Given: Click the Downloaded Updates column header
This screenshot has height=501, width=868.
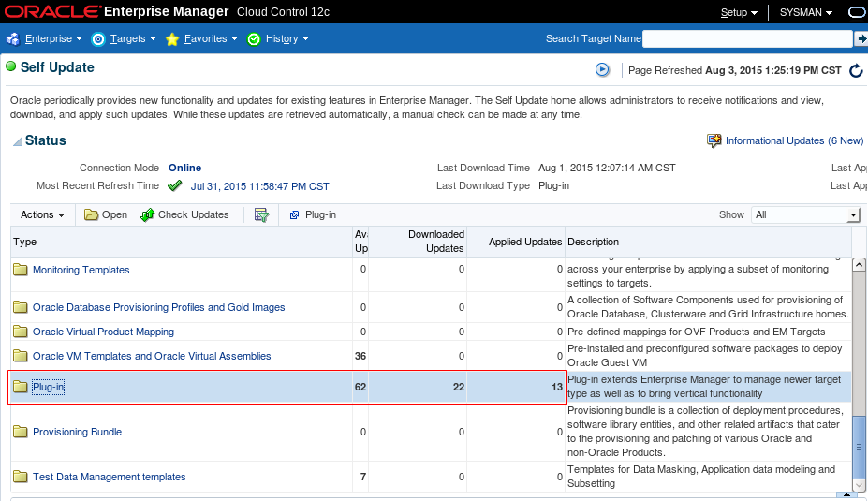Looking at the screenshot, I should (418, 242).
